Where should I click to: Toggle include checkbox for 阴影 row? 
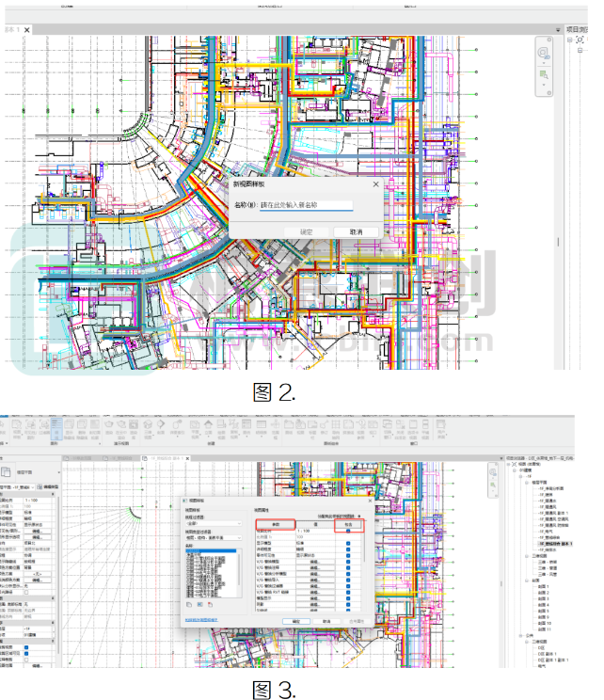(348, 604)
